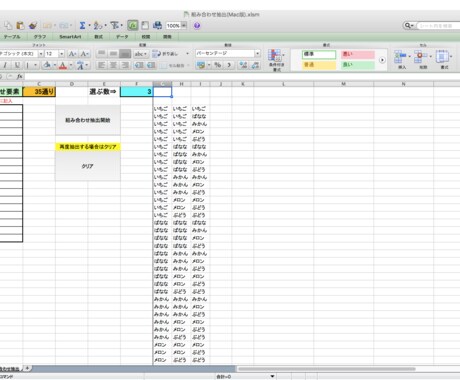
Task: Toggle underline formatting
Action: pos(17,65)
